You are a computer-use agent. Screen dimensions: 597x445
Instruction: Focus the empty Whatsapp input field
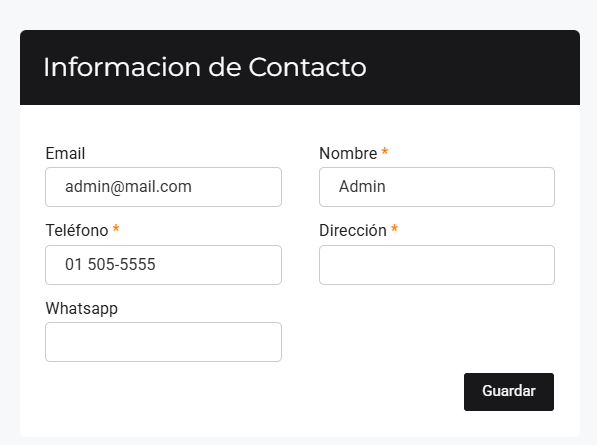coord(163,342)
